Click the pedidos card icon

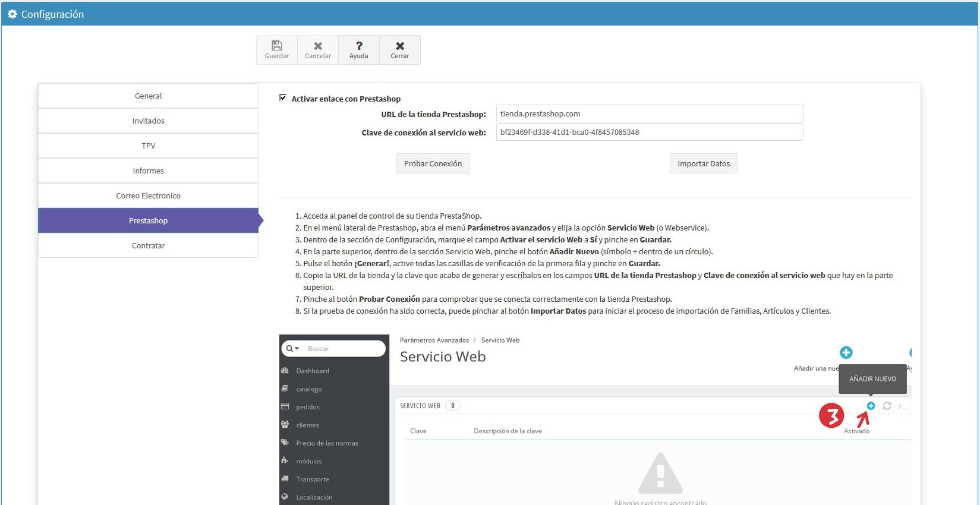(285, 406)
